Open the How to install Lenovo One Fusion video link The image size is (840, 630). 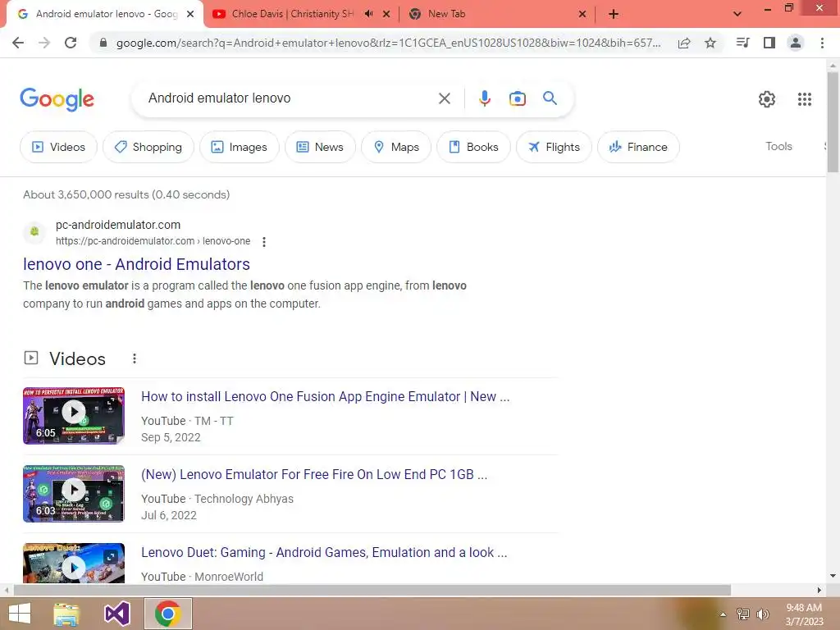[325, 396]
